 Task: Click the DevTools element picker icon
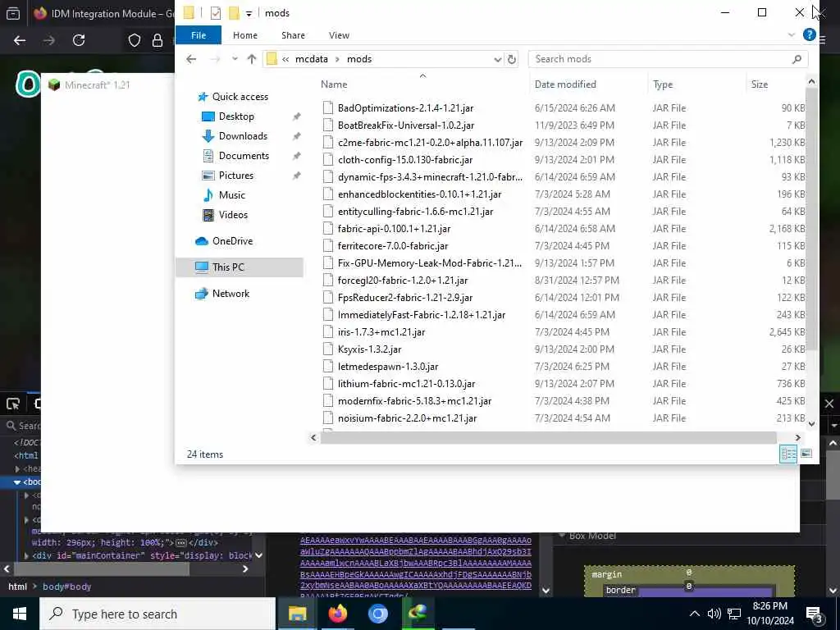(13, 404)
